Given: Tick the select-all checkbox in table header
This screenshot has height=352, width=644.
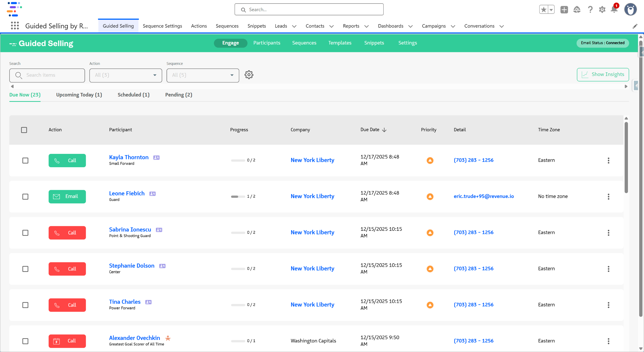Looking at the screenshot, I should click(x=24, y=130).
